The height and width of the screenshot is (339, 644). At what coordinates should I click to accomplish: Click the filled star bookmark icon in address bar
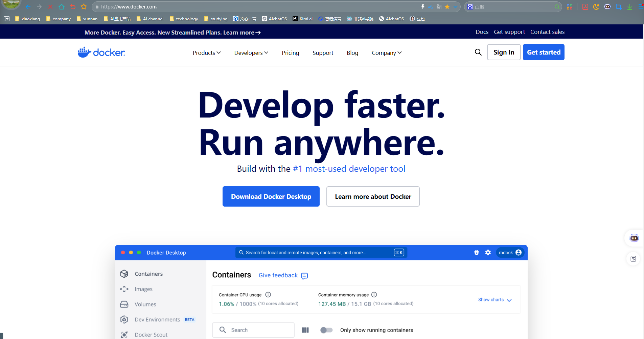coord(447,7)
